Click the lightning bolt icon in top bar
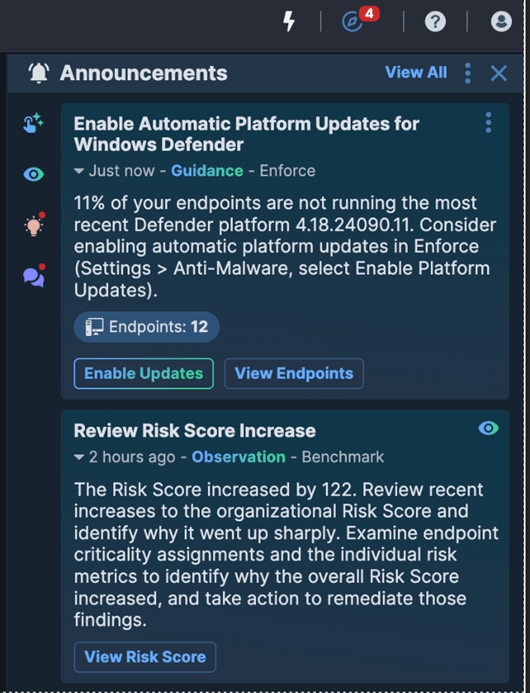Viewport: 530px width, 693px height. (289, 21)
